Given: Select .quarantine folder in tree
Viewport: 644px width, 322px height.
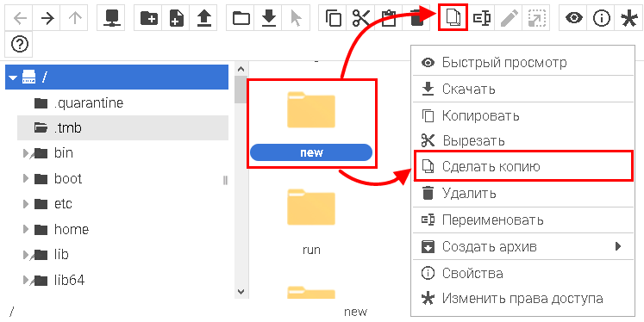Looking at the screenshot, I should 88,102.
